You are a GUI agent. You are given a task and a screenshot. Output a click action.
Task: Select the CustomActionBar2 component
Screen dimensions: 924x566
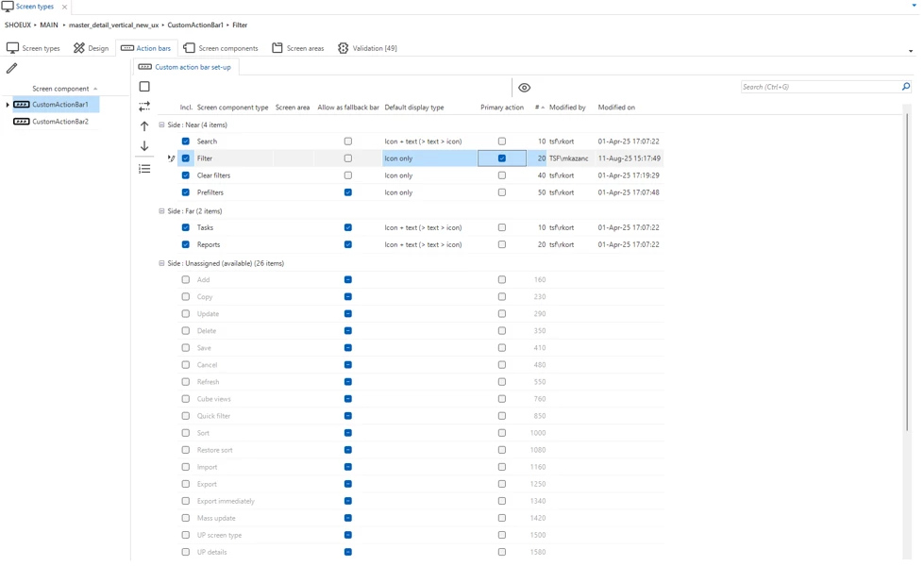click(59, 122)
